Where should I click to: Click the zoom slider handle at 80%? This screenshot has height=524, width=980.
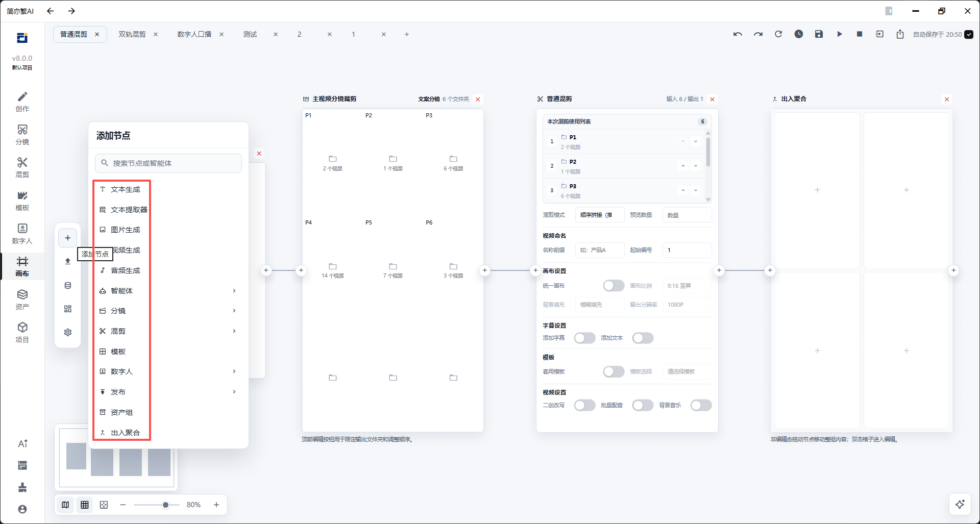pos(165,505)
